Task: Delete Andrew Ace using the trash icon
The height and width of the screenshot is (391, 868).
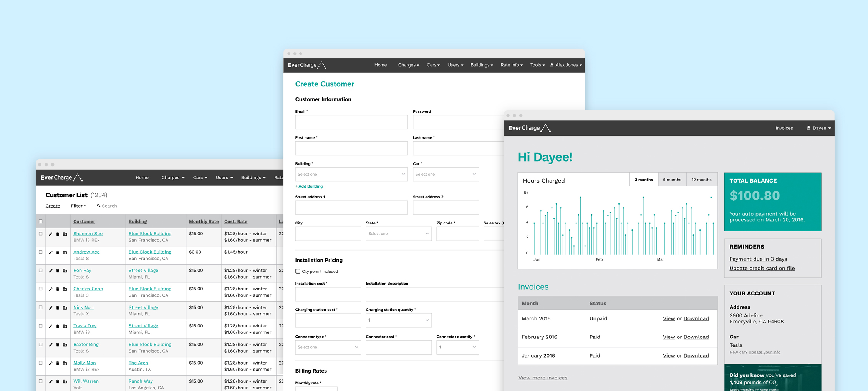Action: click(x=58, y=252)
